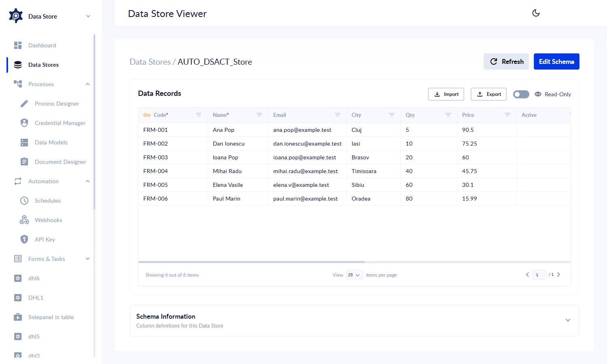Select Data Stores in the sidebar
This screenshot has height=364, width=607.
coord(43,65)
